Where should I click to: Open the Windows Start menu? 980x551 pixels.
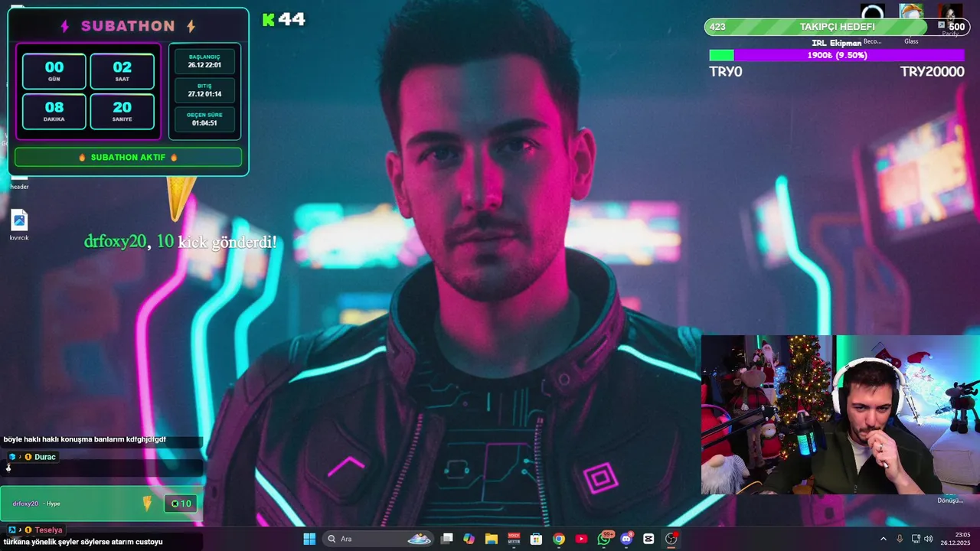point(309,539)
